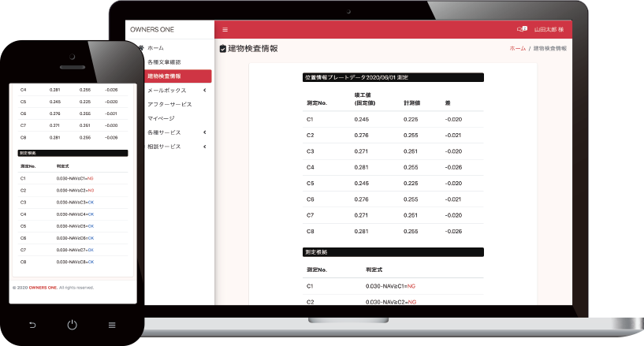Open 相談サービス in the sidebar
Viewport: 644px width, 346px height.
click(x=164, y=147)
